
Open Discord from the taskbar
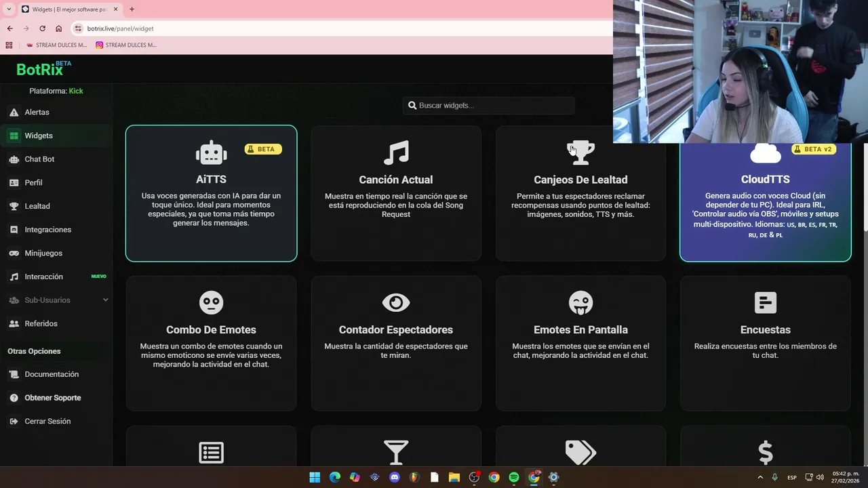tap(395, 477)
